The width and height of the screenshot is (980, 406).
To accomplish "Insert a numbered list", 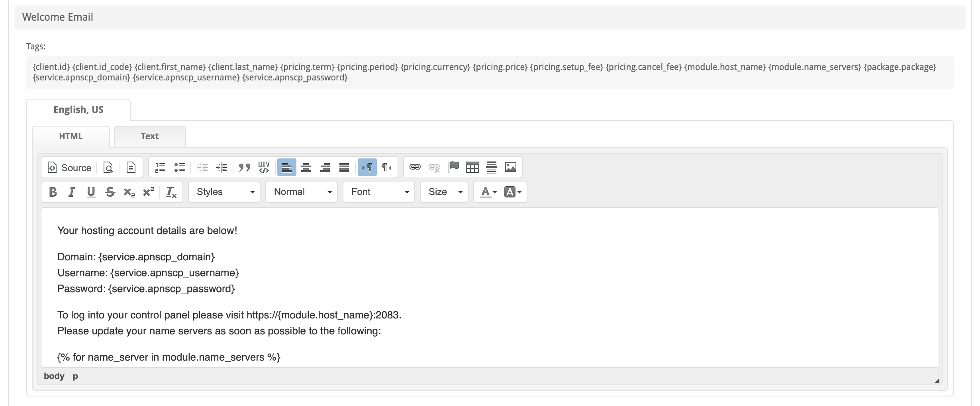I will (x=160, y=168).
